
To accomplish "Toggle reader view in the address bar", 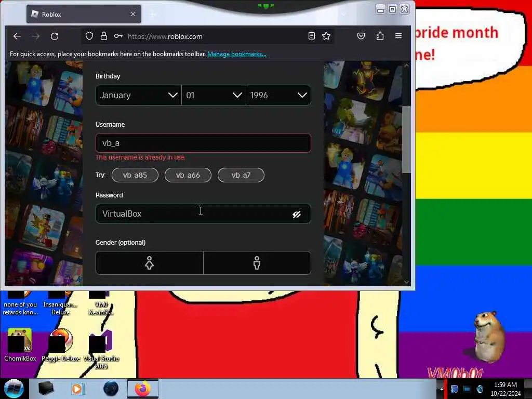I will 312,36.
